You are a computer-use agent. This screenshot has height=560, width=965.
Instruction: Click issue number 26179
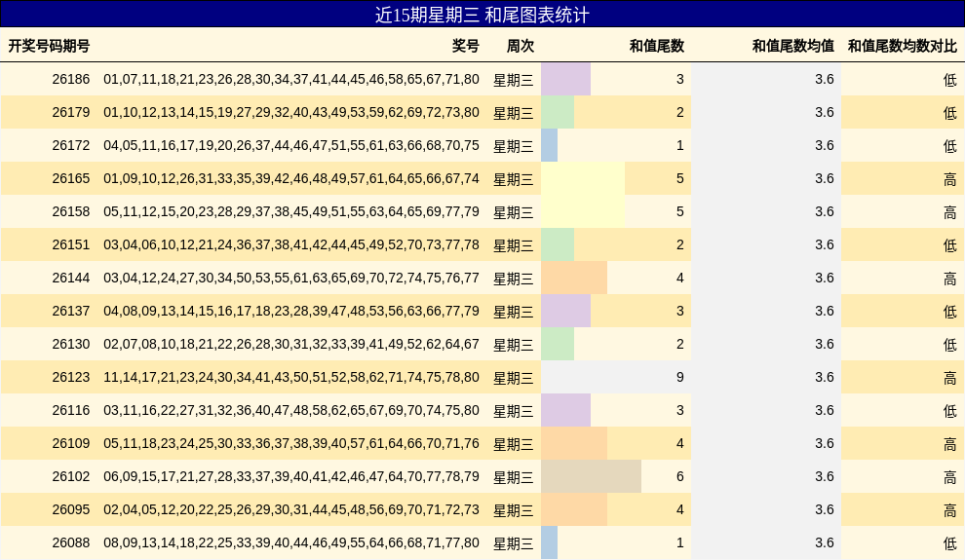[x=71, y=113]
